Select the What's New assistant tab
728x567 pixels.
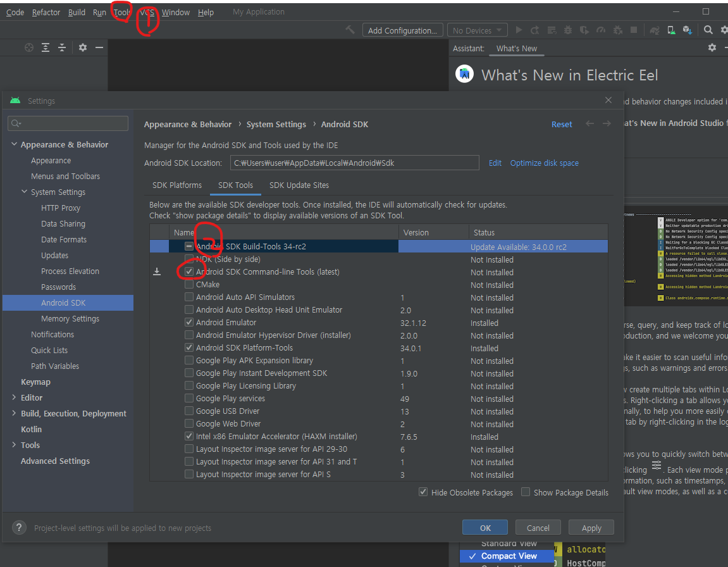(516, 48)
